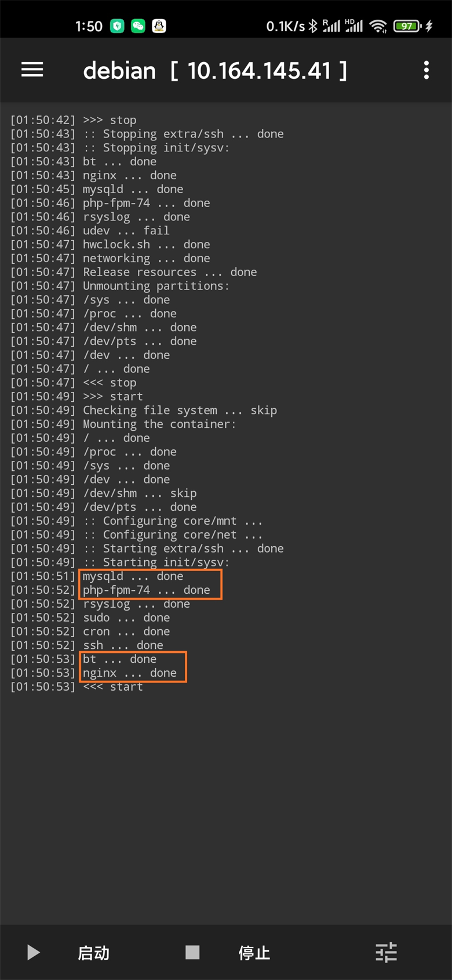Tap the WeChat notification icon
Image resolution: width=452 pixels, height=980 pixels.
[138, 26]
